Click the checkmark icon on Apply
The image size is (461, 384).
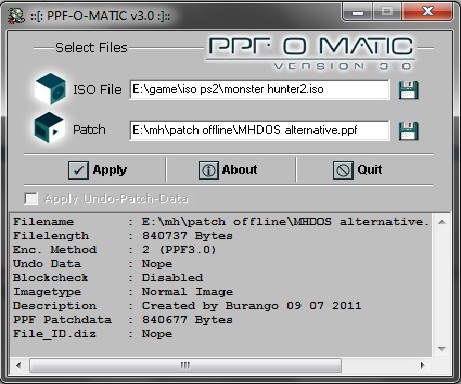pyautogui.click(x=78, y=170)
